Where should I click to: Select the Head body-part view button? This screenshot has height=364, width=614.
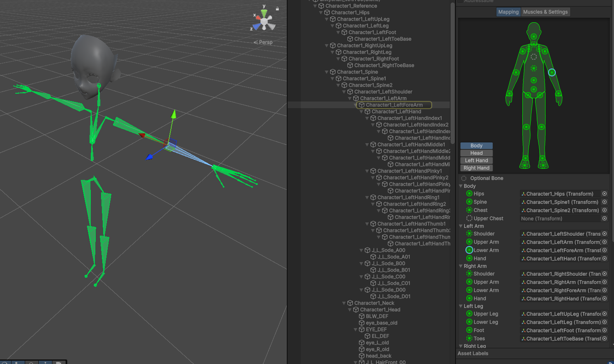pos(476,153)
